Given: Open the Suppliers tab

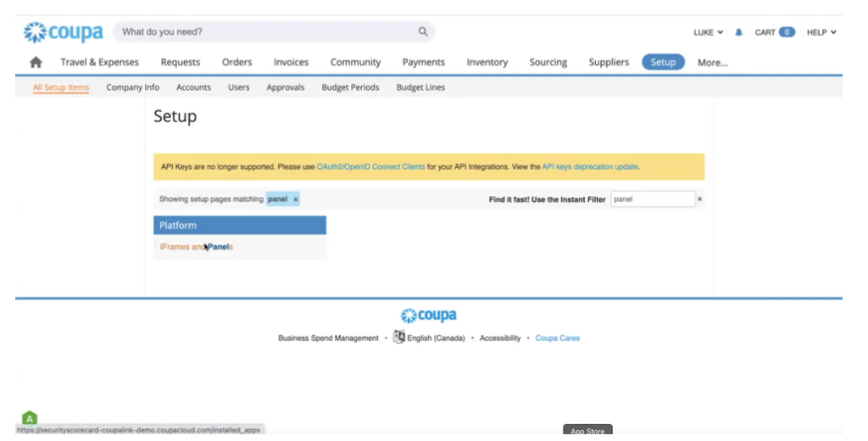Looking at the screenshot, I should tap(609, 62).
